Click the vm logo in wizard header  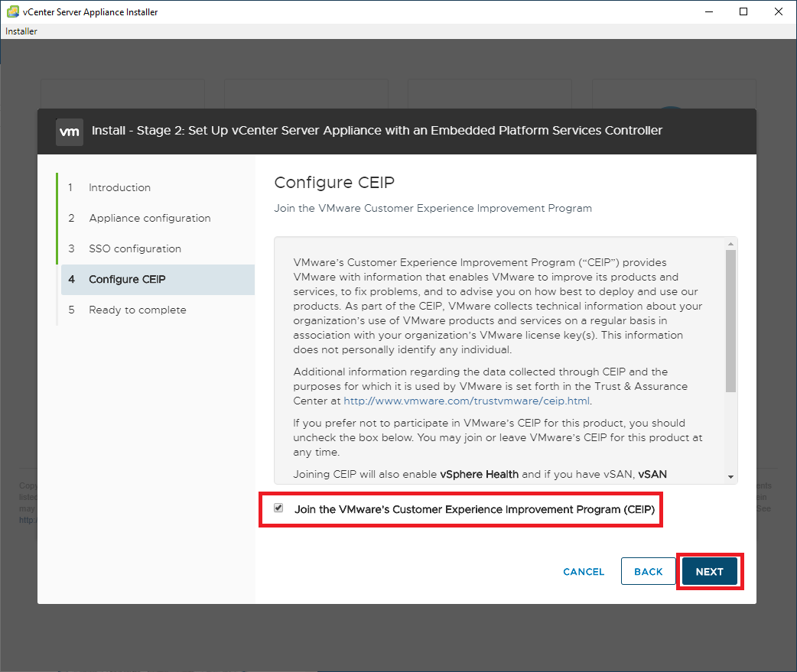70,131
